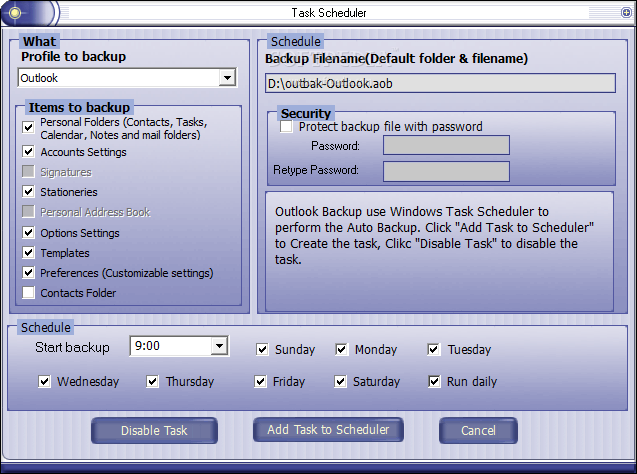Uncheck Templates checkbox
637x474 pixels.
click(x=28, y=252)
